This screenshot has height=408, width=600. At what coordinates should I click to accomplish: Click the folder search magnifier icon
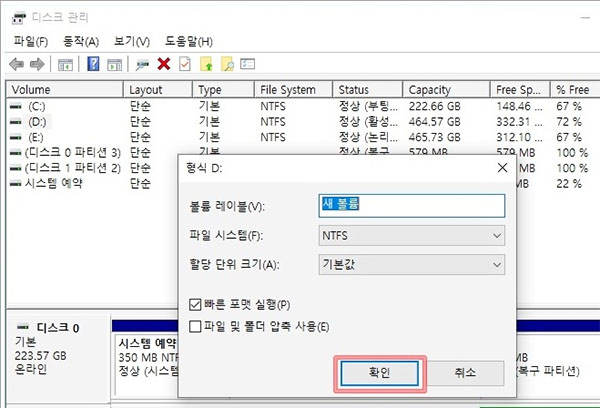point(227,64)
